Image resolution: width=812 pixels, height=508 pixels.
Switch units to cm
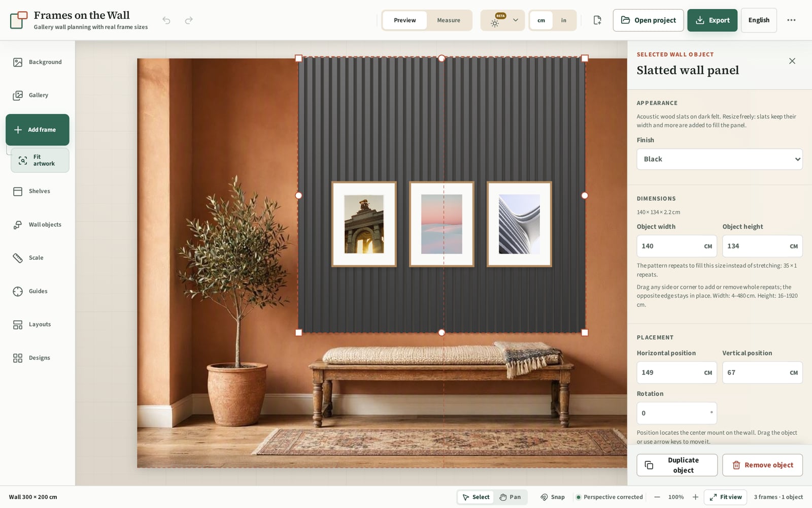541,20
